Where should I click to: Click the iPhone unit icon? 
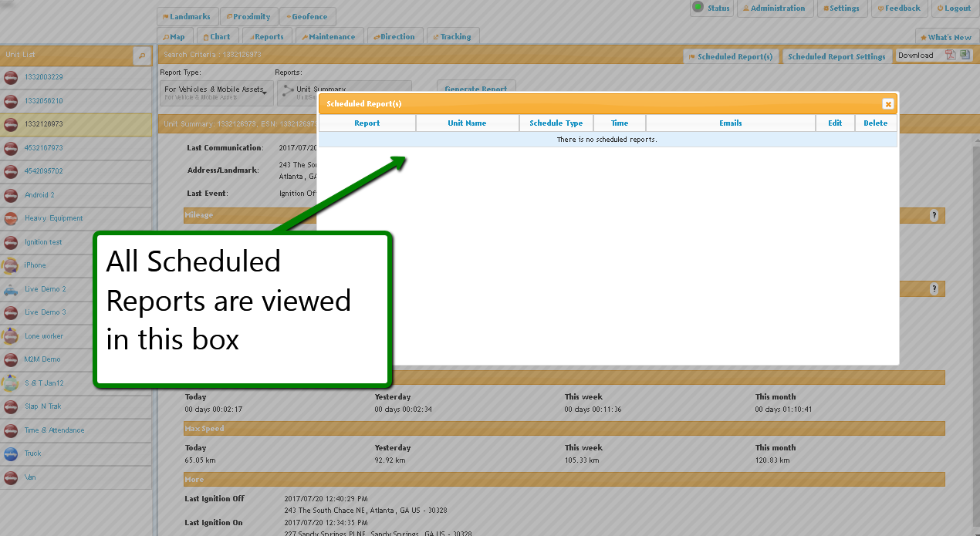(x=11, y=265)
